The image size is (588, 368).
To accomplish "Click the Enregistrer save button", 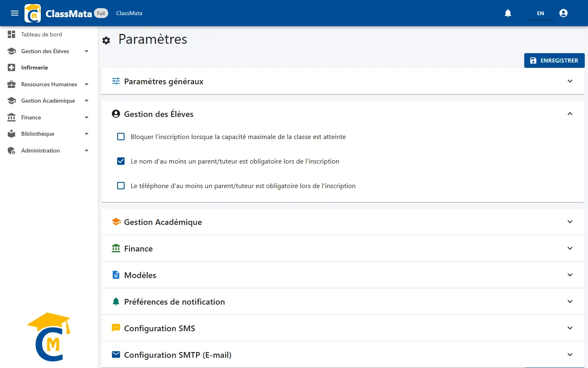I will (555, 61).
